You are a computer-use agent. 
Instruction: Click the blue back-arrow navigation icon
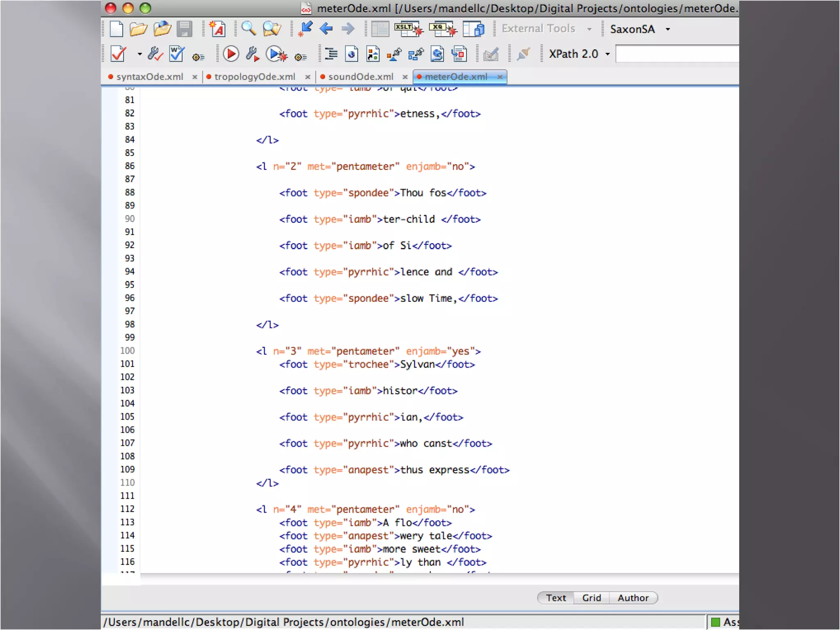326,29
